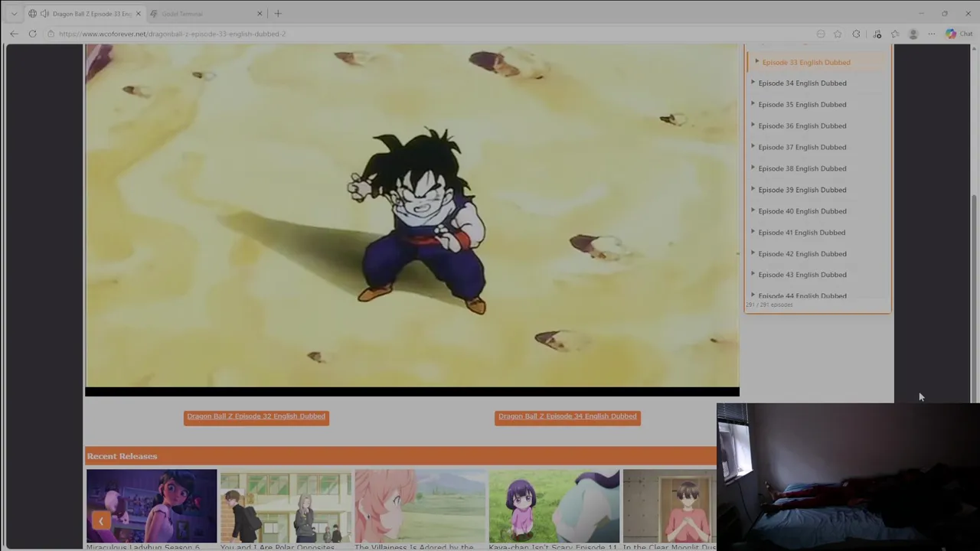Open the tab actions dropdown arrow
The image size is (980, 551).
(14, 14)
